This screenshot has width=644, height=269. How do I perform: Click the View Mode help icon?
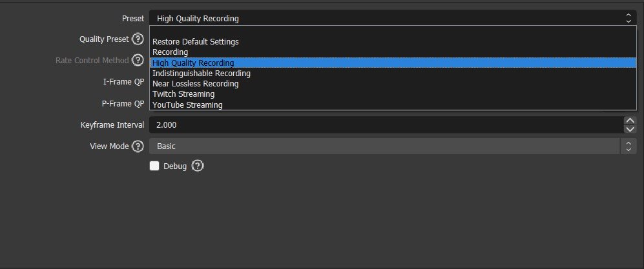tap(138, 146)
